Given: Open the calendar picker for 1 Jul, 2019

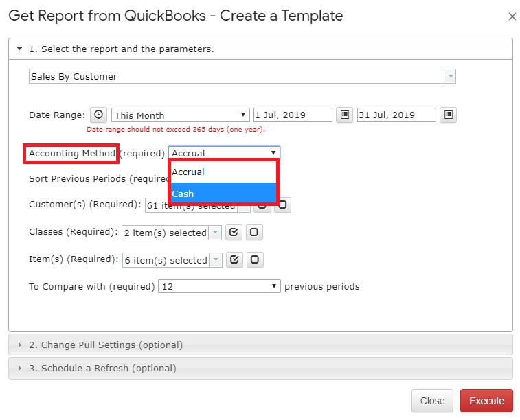Looking at the screenshot, I should pos(344,115).
